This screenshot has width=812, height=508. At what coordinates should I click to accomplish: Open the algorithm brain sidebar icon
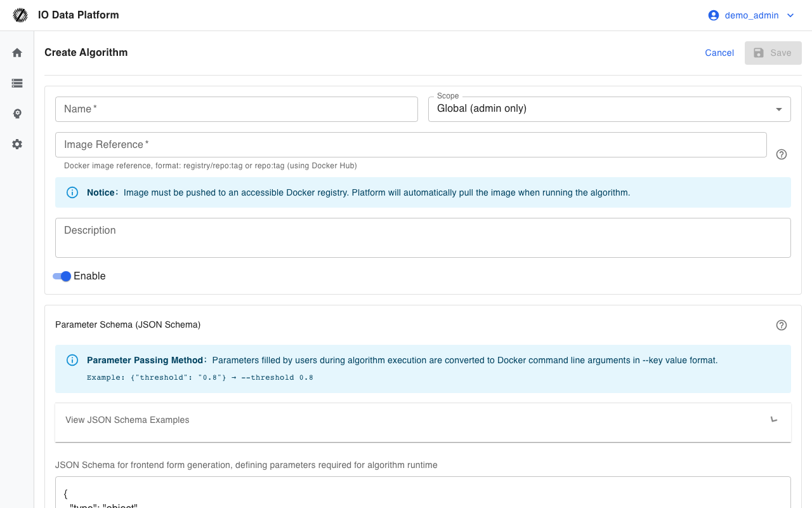[17, 114]
